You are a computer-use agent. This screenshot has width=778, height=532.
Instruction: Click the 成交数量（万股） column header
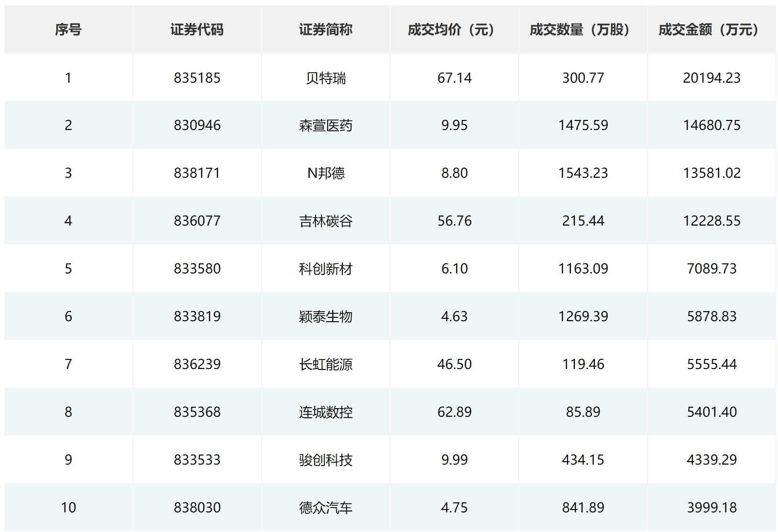pos(583,30)
